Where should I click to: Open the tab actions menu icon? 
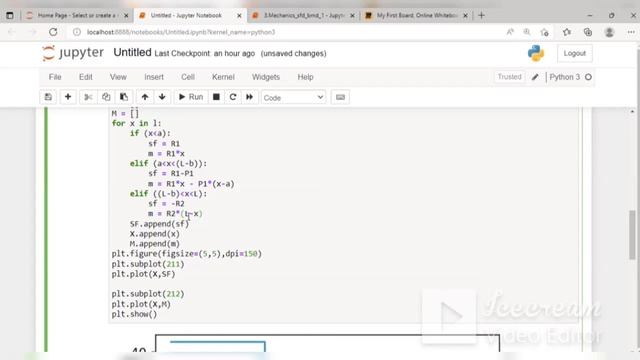click(x=10, y=16)
